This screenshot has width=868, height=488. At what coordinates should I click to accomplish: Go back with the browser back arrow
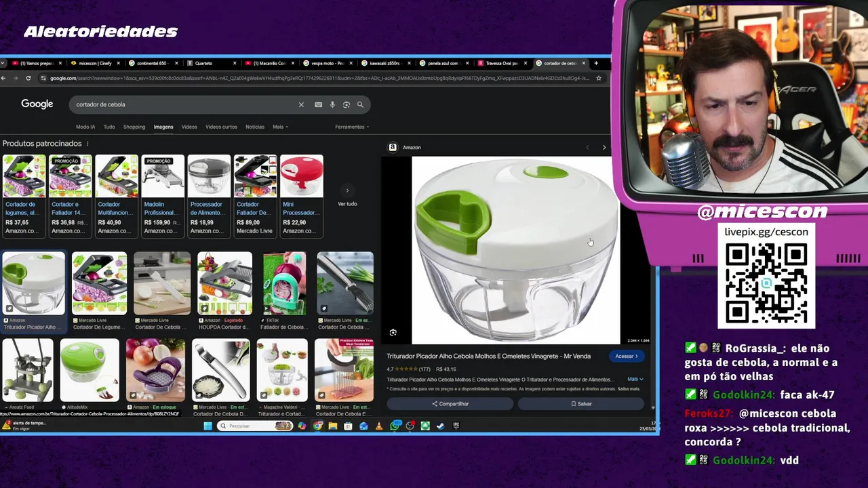(x=3, y=78)
